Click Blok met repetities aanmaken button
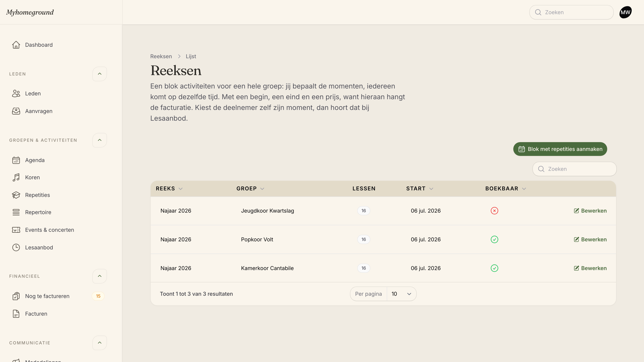Screen dimensions: 644x362 (560, 149)
